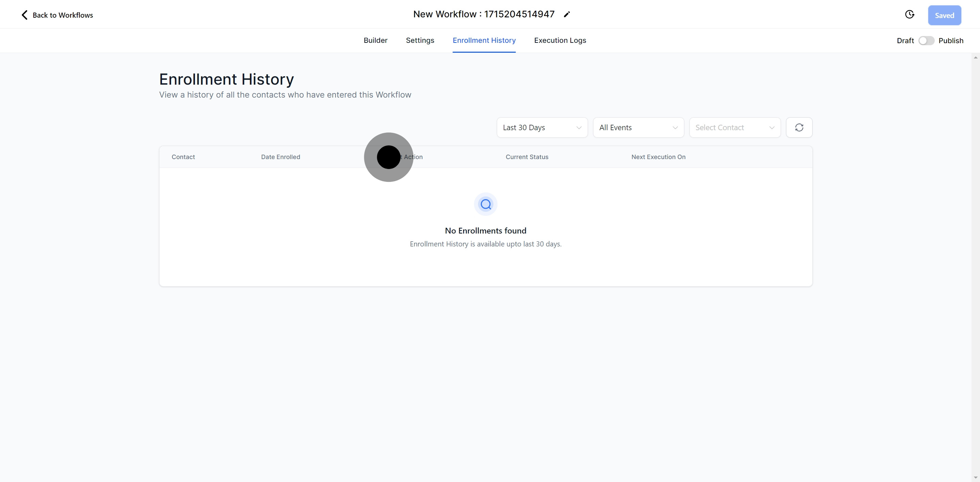Click the pencil icon to rename workflow
This screenshot has width=980, height=482.
pos(567,14)
